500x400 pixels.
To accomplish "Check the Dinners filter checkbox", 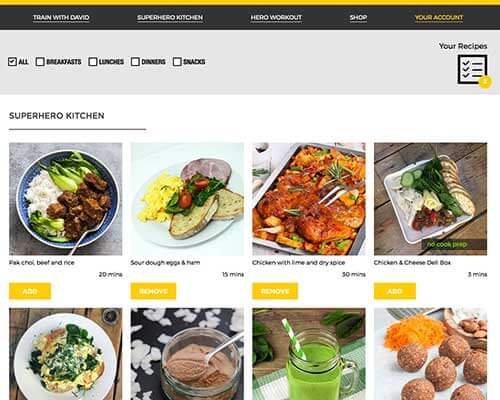I will click(x=135, y=62).
